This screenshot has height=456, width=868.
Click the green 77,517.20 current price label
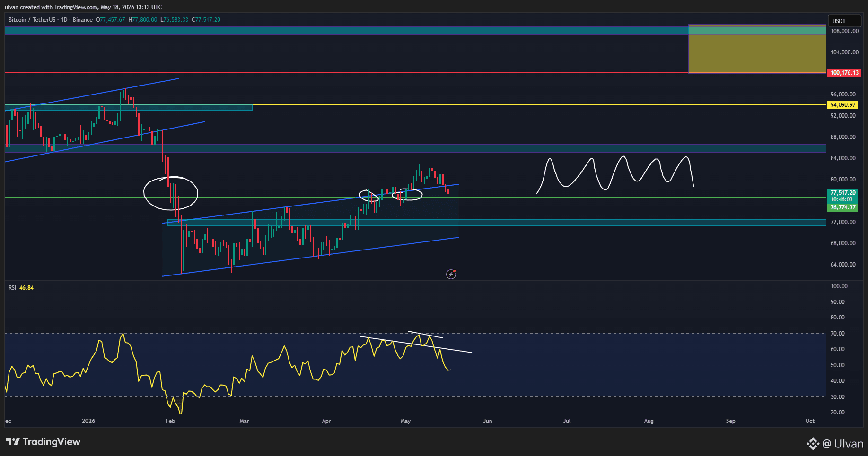(x=843, y=193)
